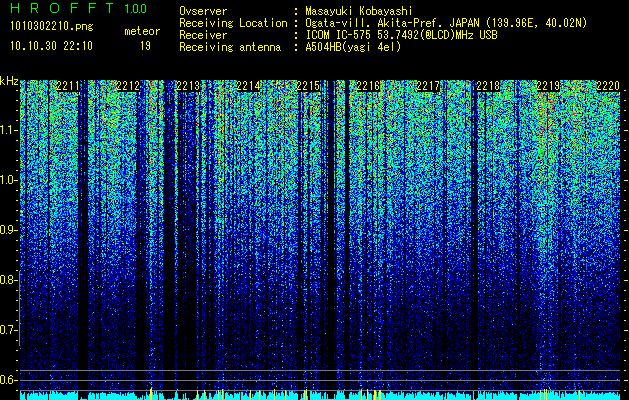Click the 1.1 frequency axis label
This screenshot has width=629, height=400.
[x=8, y=130]
